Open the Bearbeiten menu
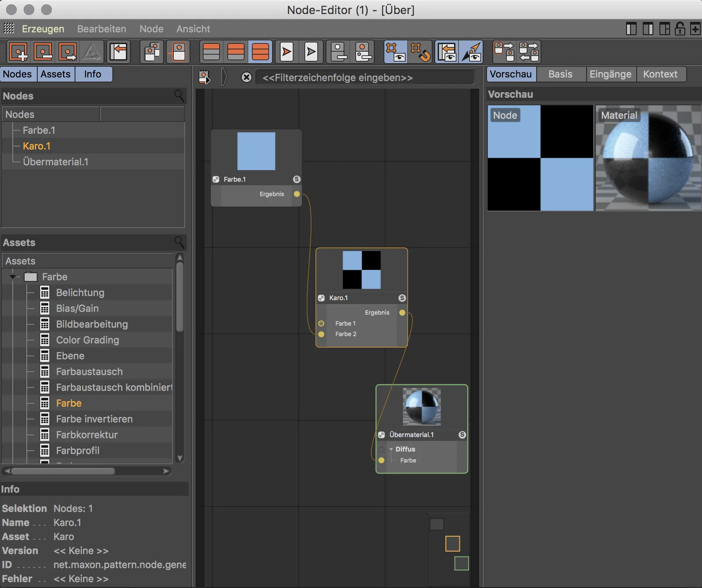 pyautogui.click(x=102, y=29)
